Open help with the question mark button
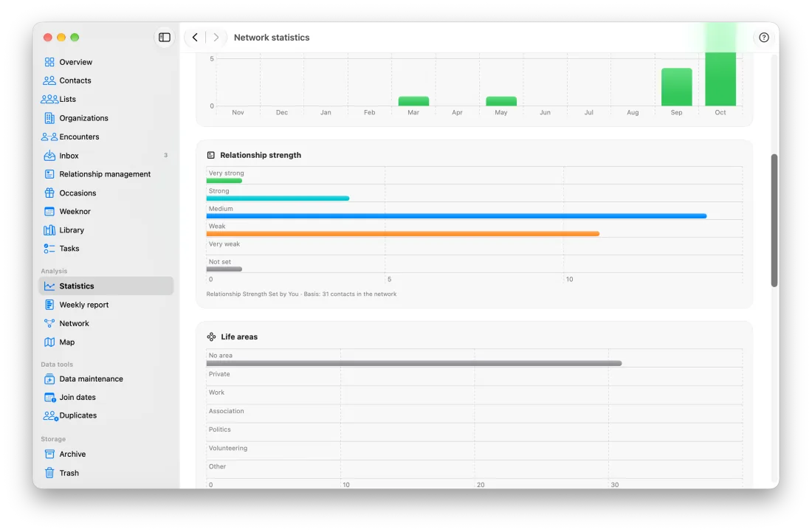Image resolution: width=812 pixels, height=532 pixels. tap(764, 37)
